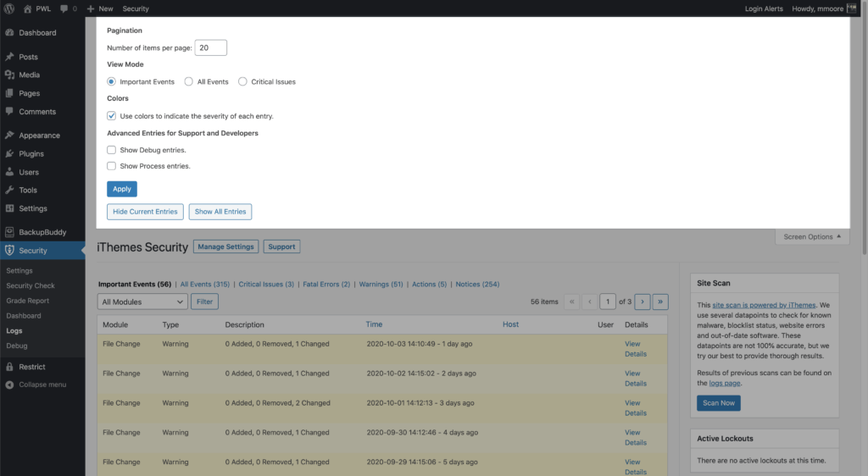This screenshot has width=868, height=476.
Task: Click the Support button
Action: point(281,246)
